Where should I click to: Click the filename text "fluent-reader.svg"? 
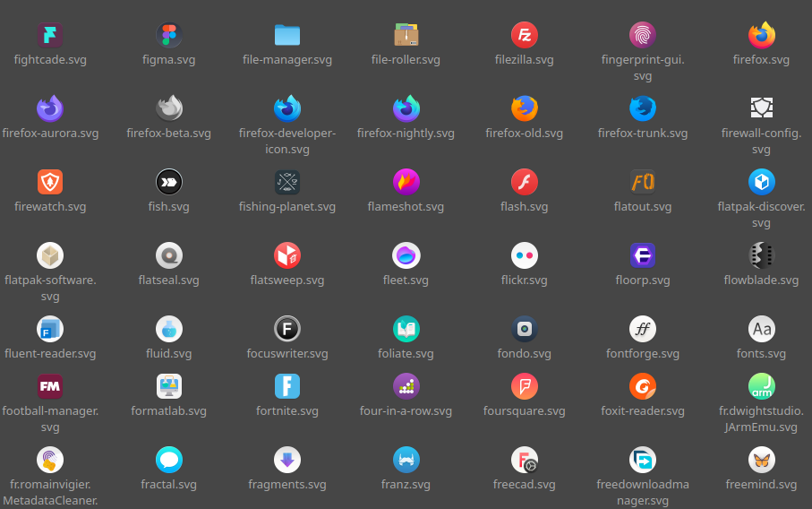(50, 354)
